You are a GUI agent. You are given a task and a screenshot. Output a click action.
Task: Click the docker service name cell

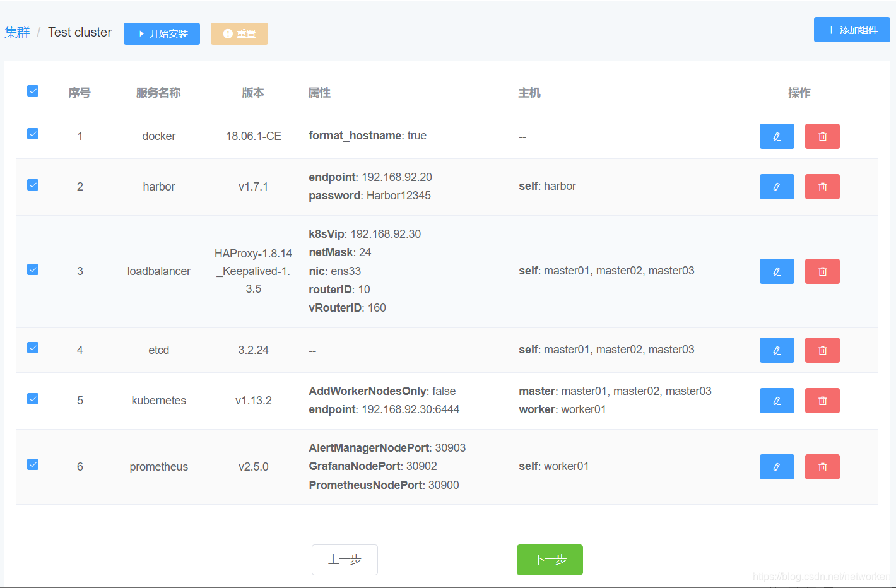coord(159,136)
